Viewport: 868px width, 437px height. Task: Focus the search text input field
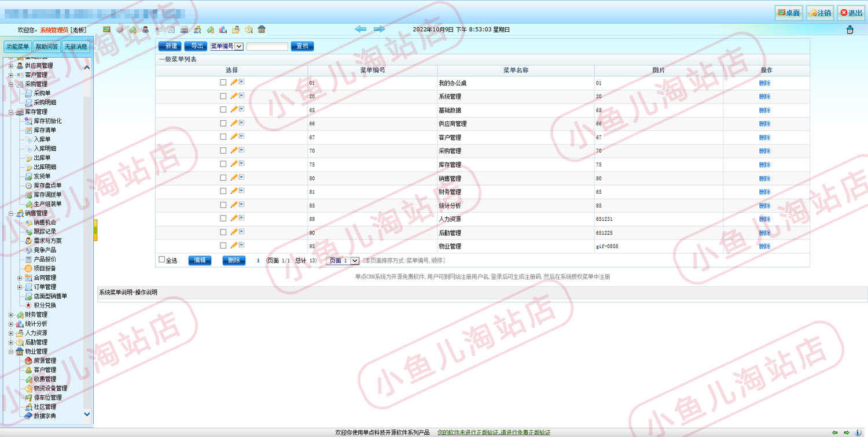point(267,46)
